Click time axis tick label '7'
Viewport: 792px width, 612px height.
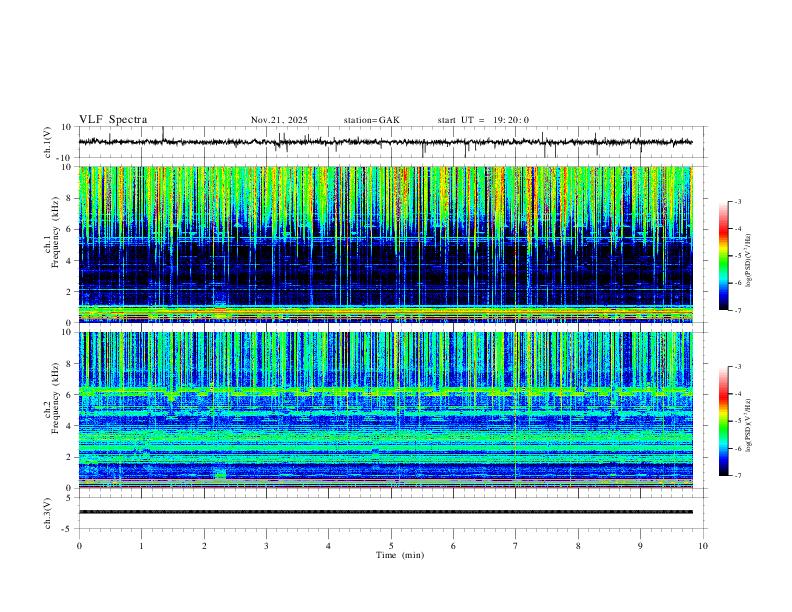516,546
